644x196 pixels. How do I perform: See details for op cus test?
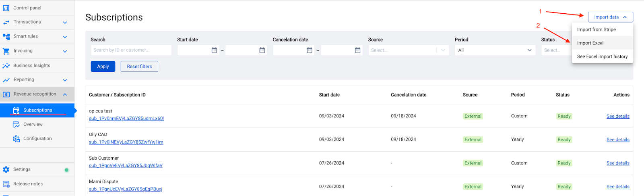coord(618,116)
